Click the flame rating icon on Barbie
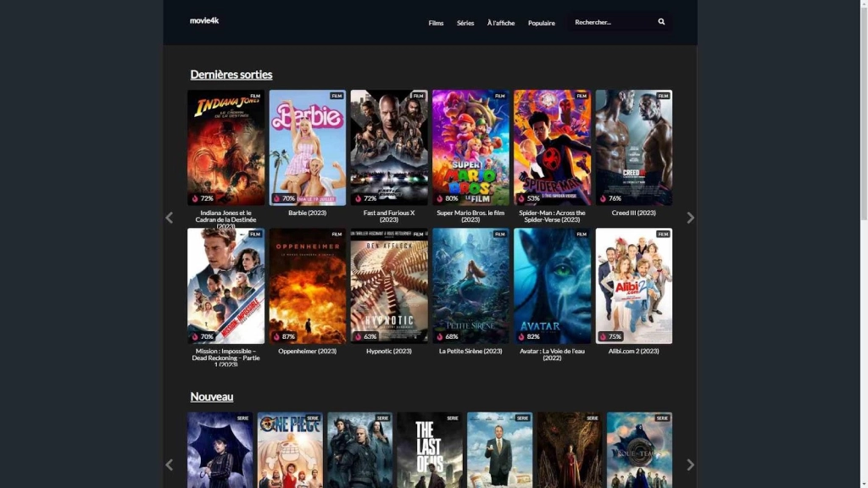Screen dimensions: 868x488 276,198
